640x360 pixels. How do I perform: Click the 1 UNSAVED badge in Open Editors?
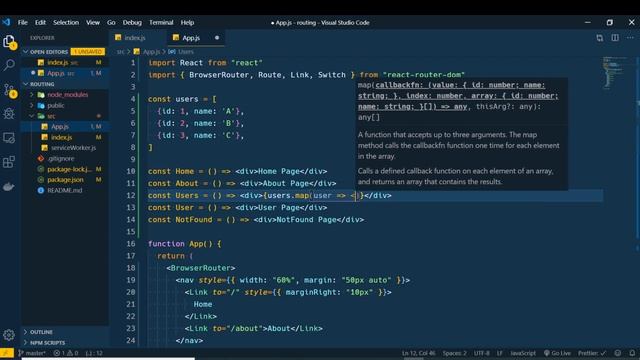point(87,52)
